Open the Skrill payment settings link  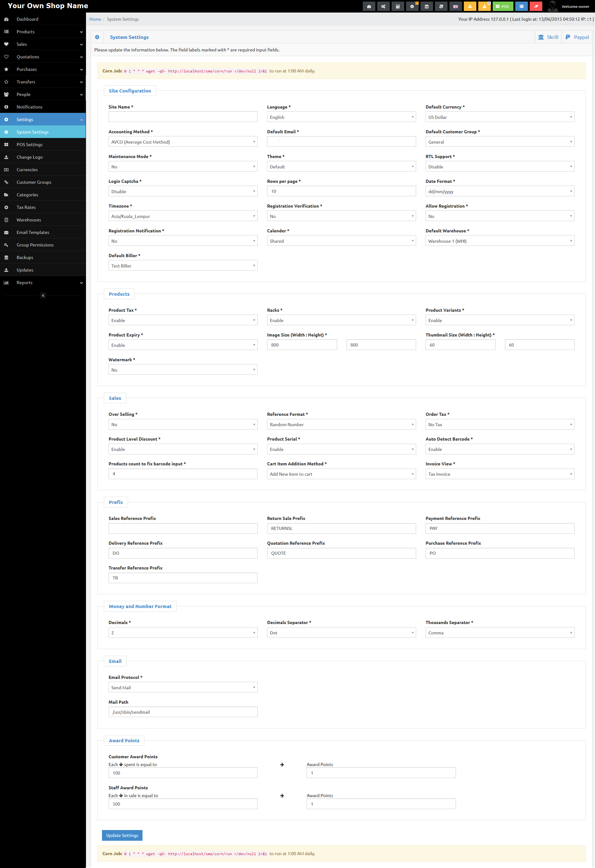coord(548,37)
